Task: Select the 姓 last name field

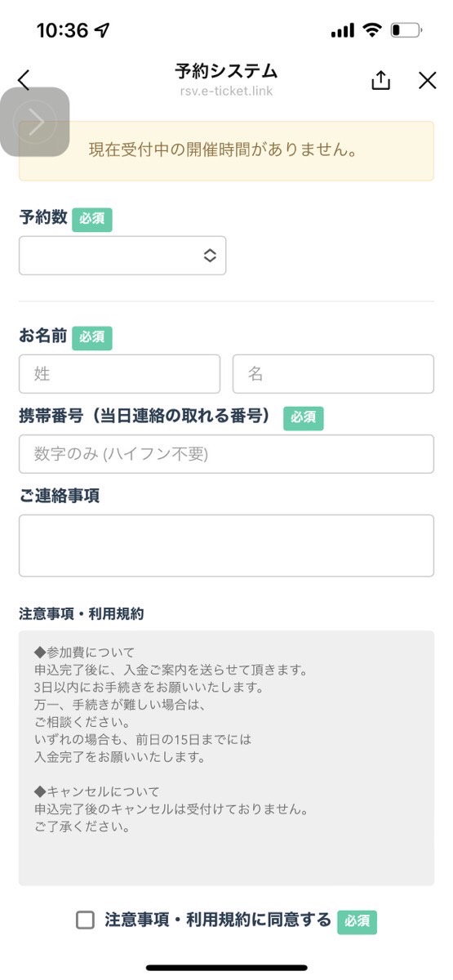Action: click(119, 374)
